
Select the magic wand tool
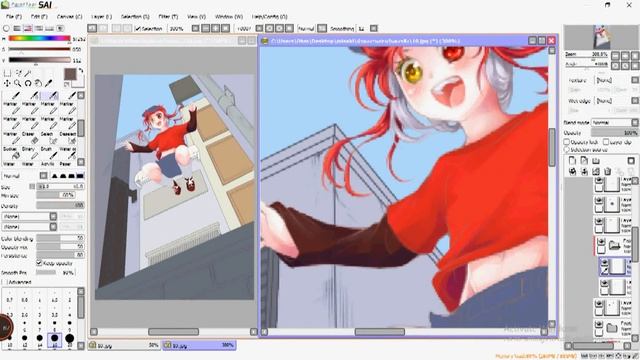tap(28, 73)
